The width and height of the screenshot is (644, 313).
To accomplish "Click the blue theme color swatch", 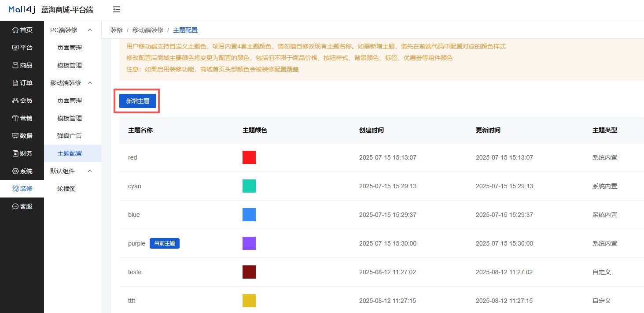I will pos(249,215).
